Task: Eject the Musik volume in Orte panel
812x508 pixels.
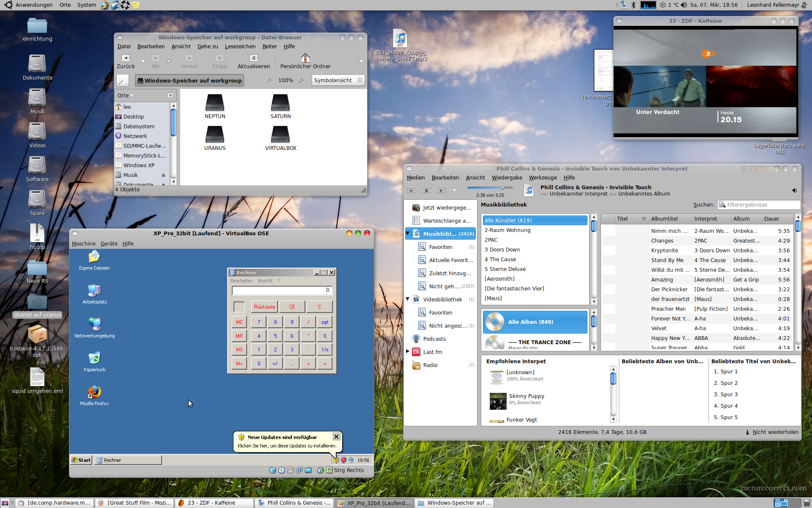Action: 163,175
